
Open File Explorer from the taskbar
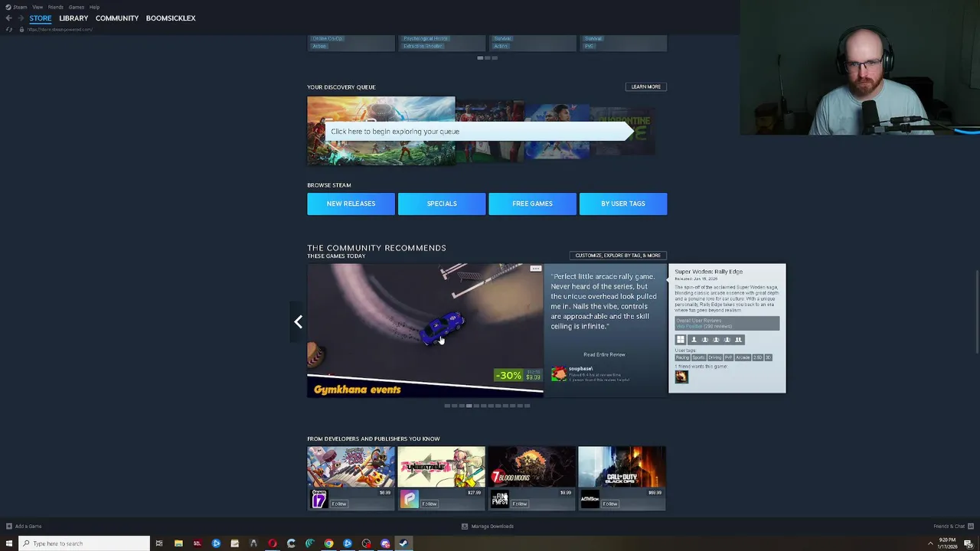(x=178, y=543)
